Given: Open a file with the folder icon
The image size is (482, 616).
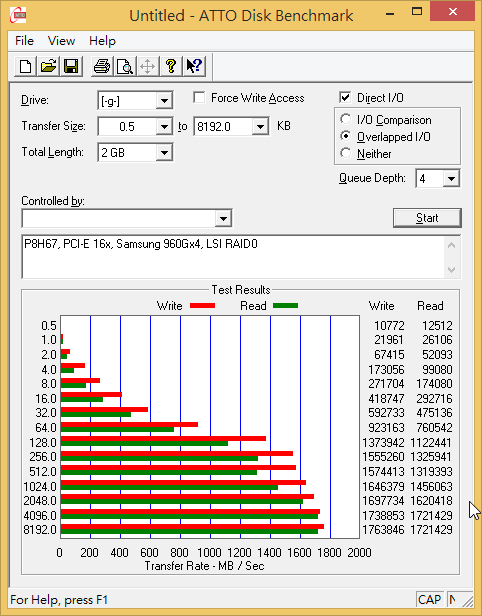Looking at the screenshot, I should pos(48,66).
